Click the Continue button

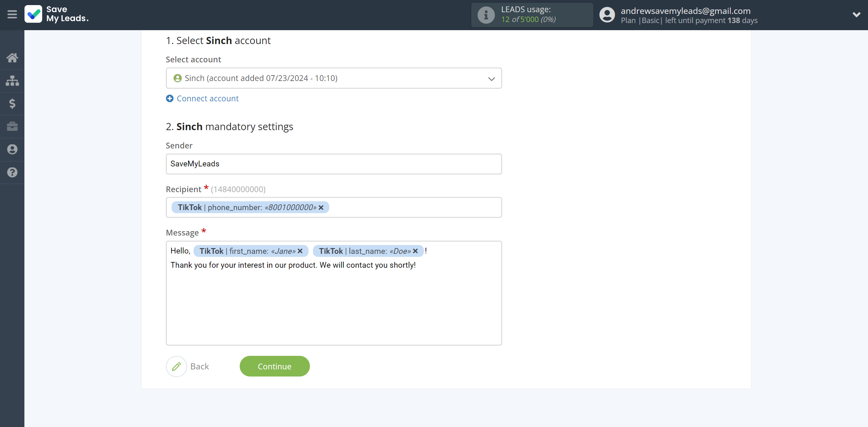(275, 366)
